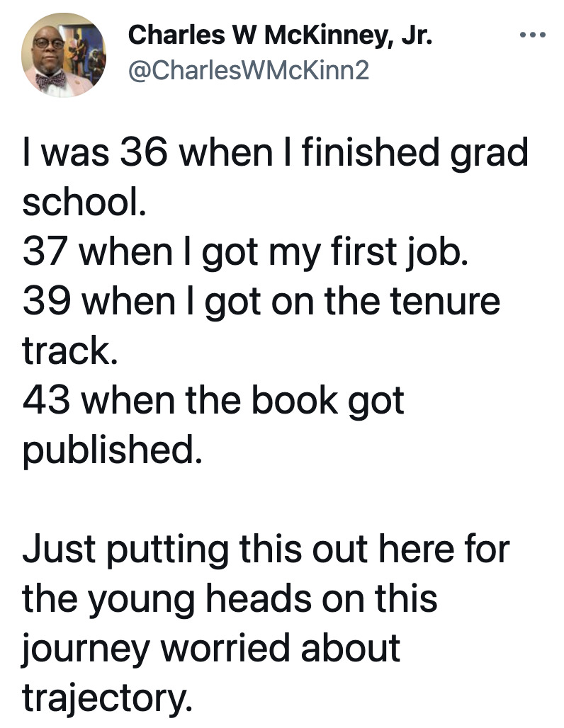Click the line '39 when I got on the tenure'

point(261,302)
